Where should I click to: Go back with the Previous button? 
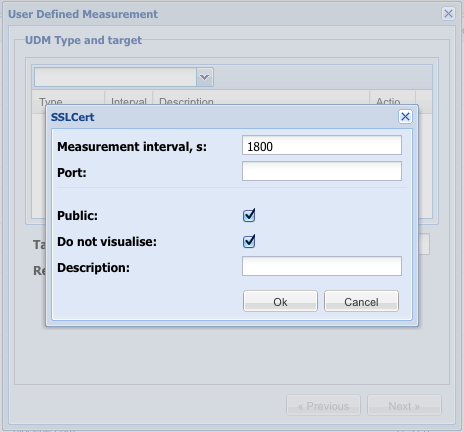(x=323, y=406)
